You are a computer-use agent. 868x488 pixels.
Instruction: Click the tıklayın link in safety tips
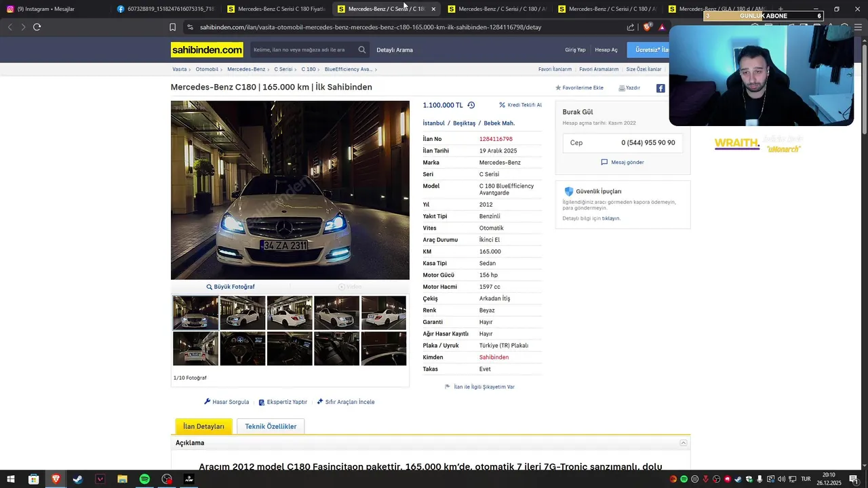(611, 218)
